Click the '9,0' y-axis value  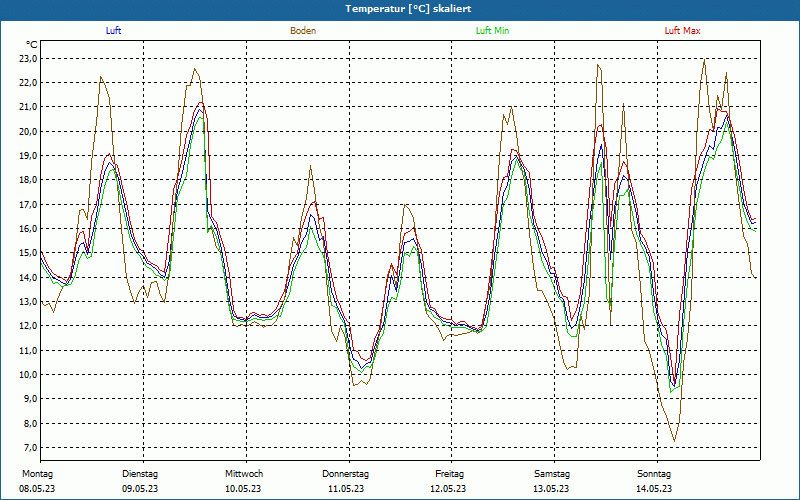tap(30, 398)
